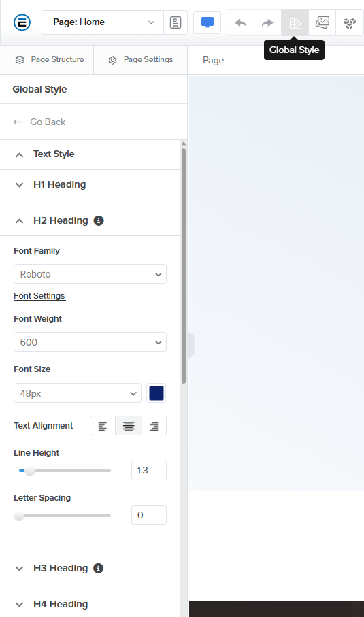This screenshot has height=617, width=364.
Task: Open the Global Style toolbar icon
Action: click(x=295, y=23)
